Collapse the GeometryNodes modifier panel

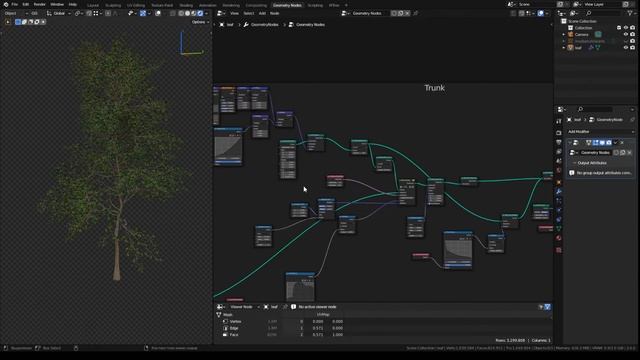(569, 143)
